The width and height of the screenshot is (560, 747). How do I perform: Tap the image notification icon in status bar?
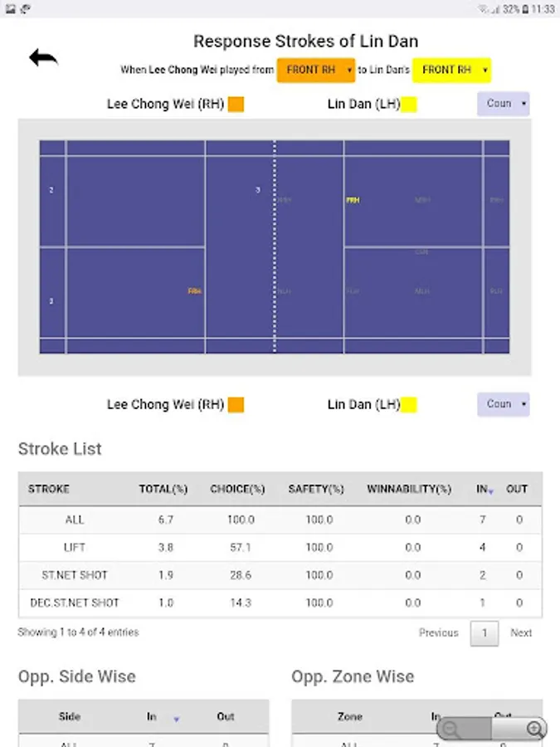pyautogui.click(x=11, y=8)
